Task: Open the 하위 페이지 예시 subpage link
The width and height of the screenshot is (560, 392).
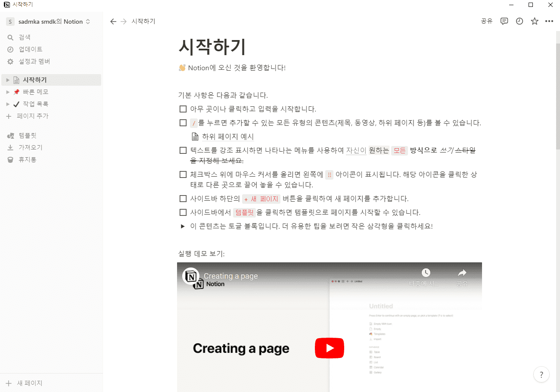Action: (x=228, y=136)
